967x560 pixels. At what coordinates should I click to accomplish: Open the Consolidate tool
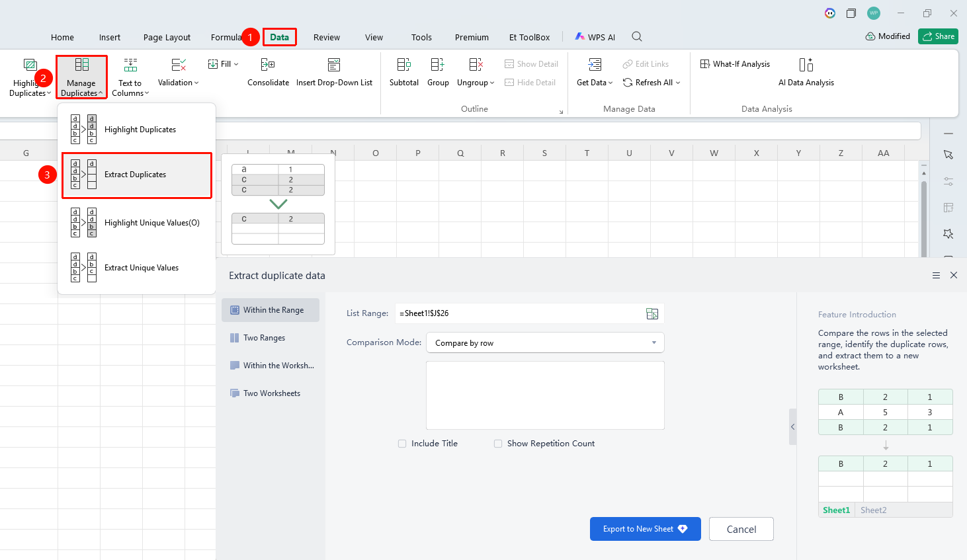pos(268,73)
